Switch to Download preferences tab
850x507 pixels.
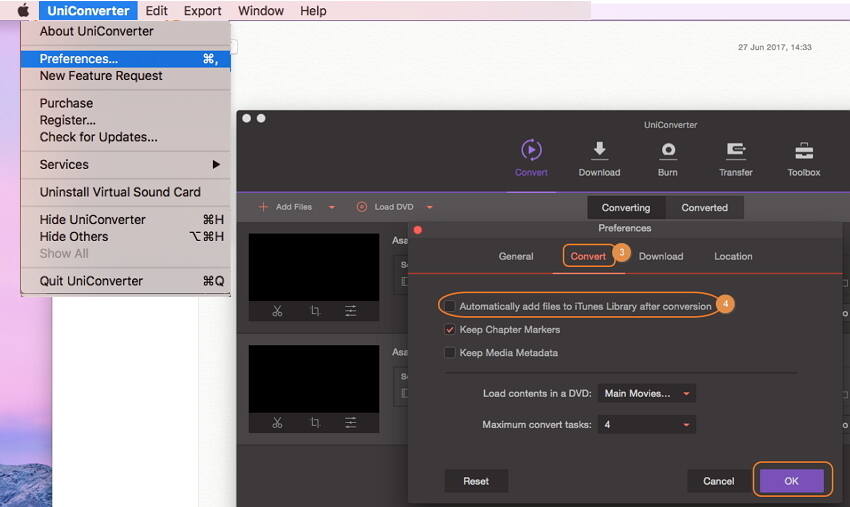661,256
